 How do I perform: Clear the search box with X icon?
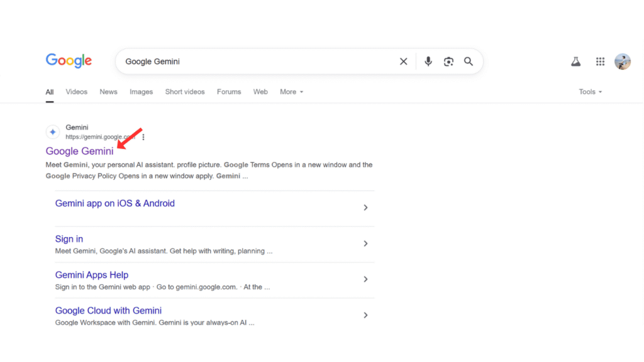click(x=403, y=62)
